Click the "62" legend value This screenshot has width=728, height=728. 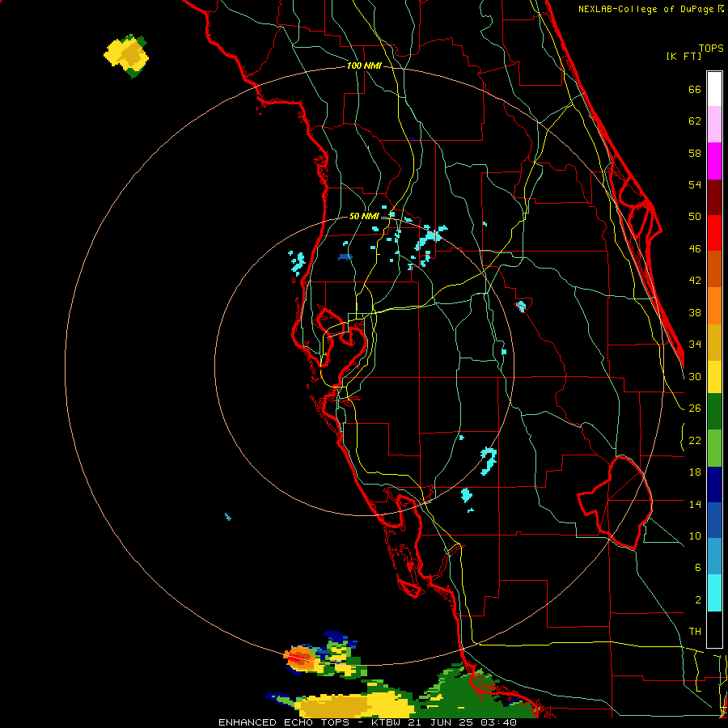695,121
